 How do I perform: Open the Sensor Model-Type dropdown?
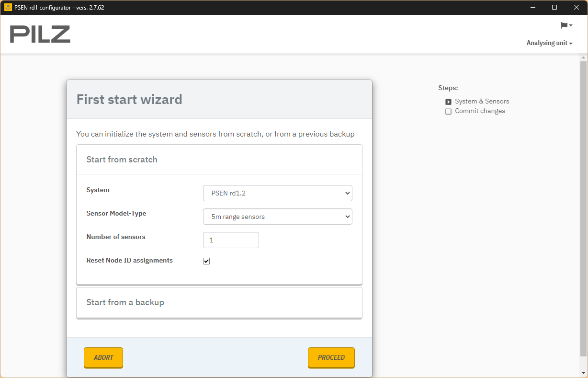coord(278,217)
